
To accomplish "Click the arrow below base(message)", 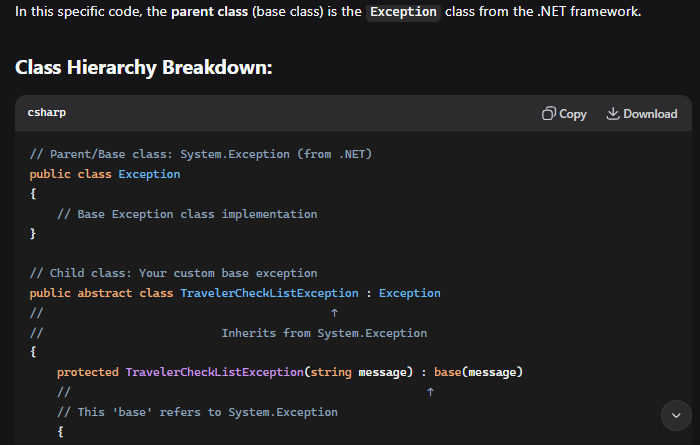I will coord(430,392).
